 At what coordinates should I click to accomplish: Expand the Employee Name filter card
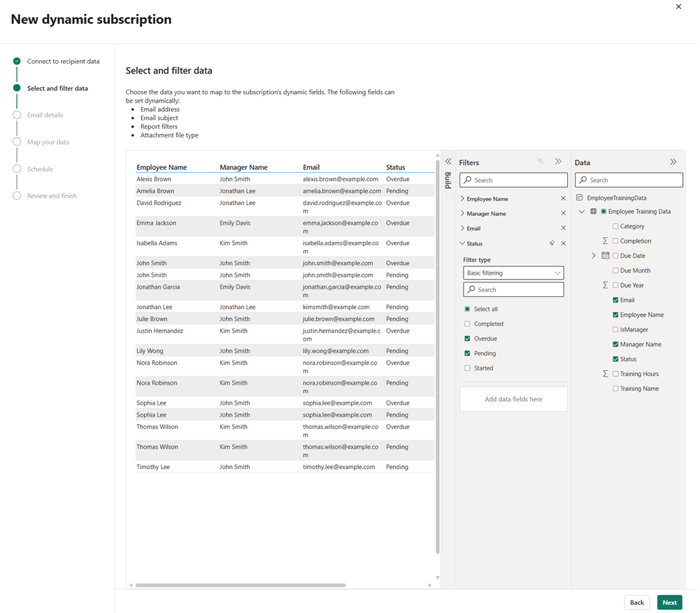click(462, 199)
